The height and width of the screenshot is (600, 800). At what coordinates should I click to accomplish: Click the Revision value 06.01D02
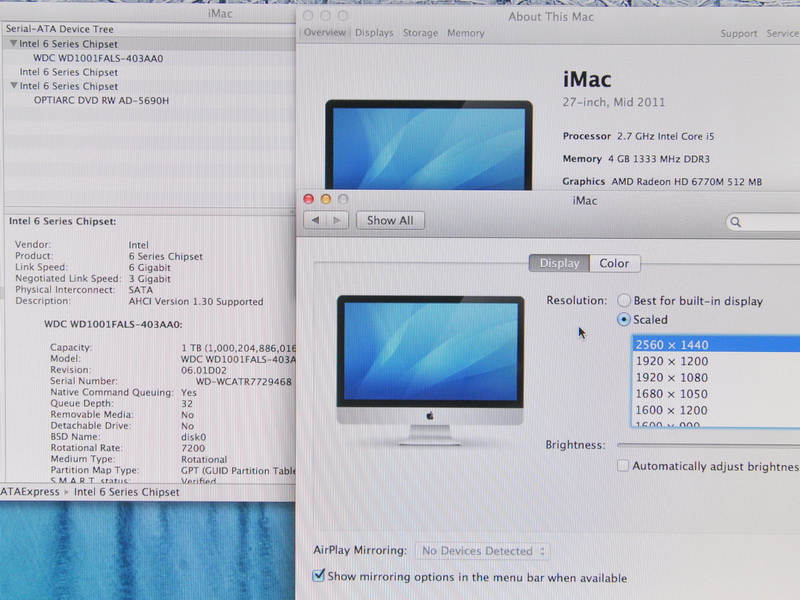point(204,370)
